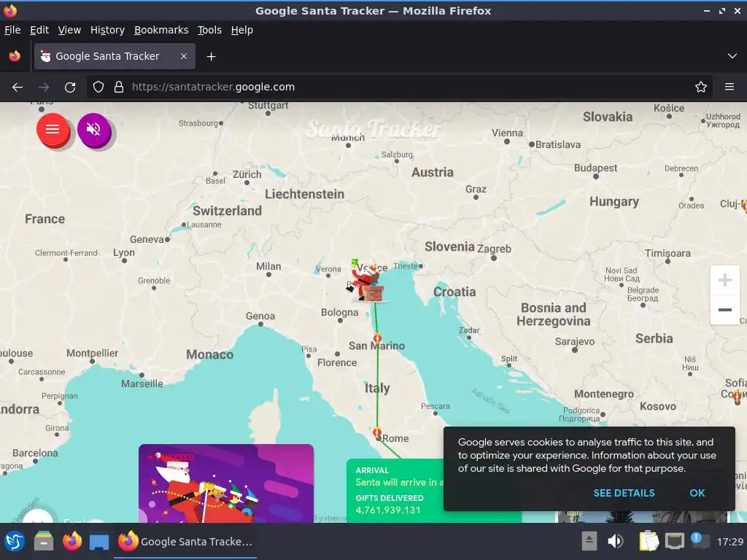747x560 pixels.
Task: Open the Tools menu
Action: pos(209,30)
